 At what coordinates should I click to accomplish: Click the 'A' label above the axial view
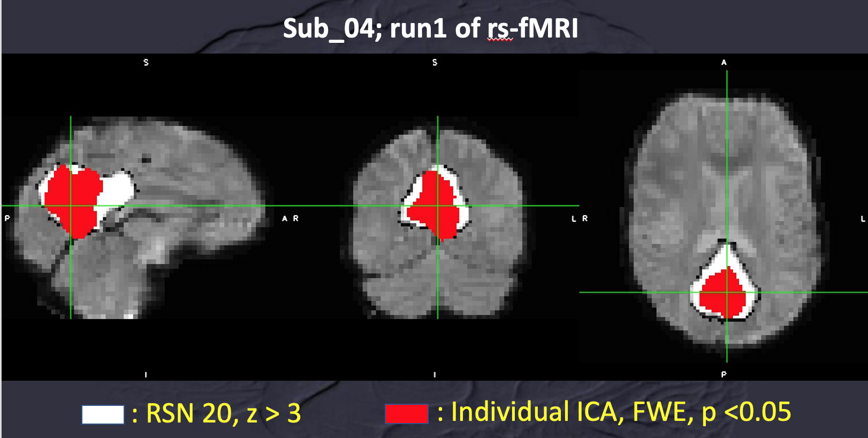click(x=724, y=63)
